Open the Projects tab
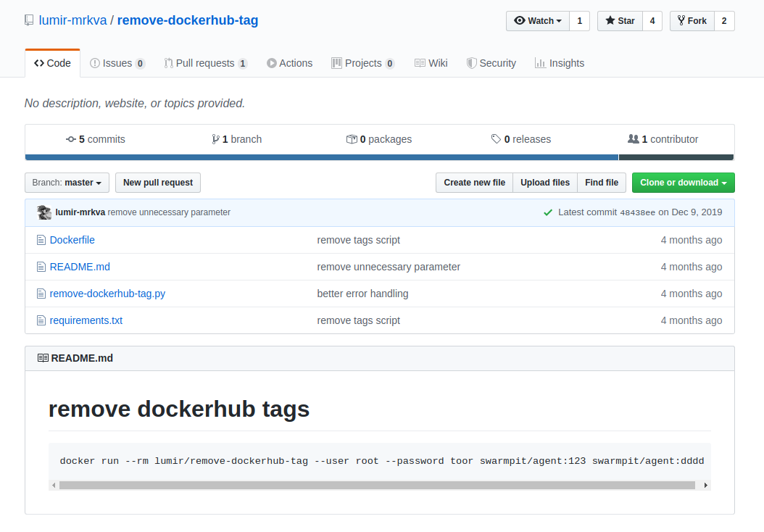The width and height of the screenshot is (764, 532). tap(363, 63)
